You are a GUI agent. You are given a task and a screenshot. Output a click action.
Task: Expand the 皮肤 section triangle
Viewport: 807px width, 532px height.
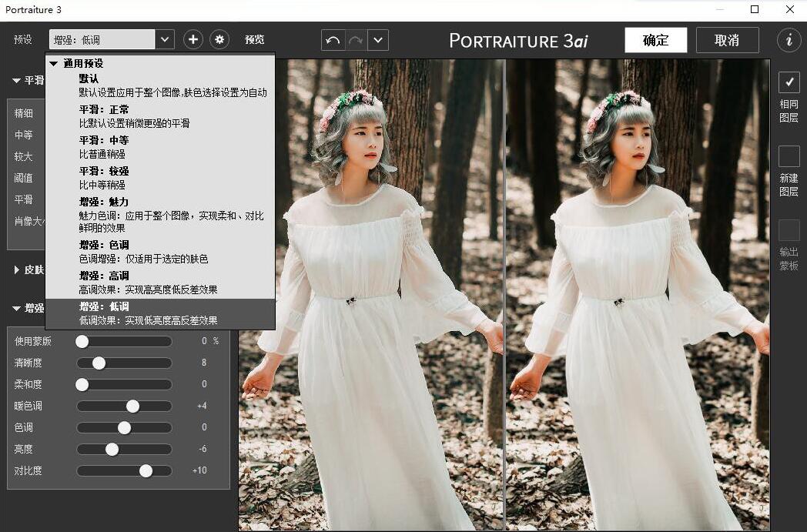[x=16, y=269]
